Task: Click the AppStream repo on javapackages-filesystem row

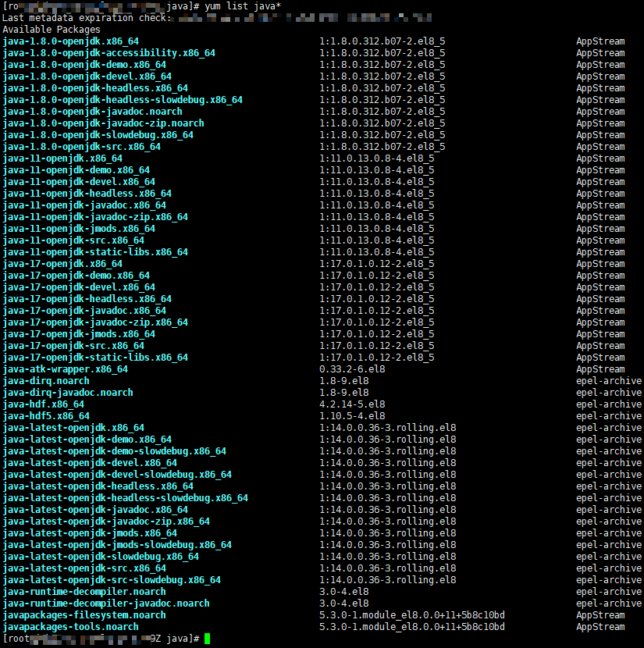Action: tap(600, 615)
